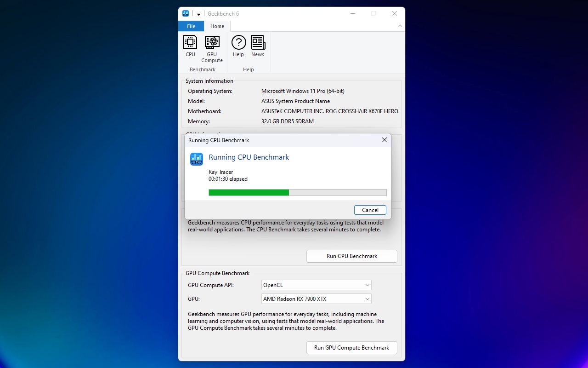The width and height of the screenshot is (588, 368).
Task: Click the Geekbench app icon in title bar
Action: pos(186,13)
